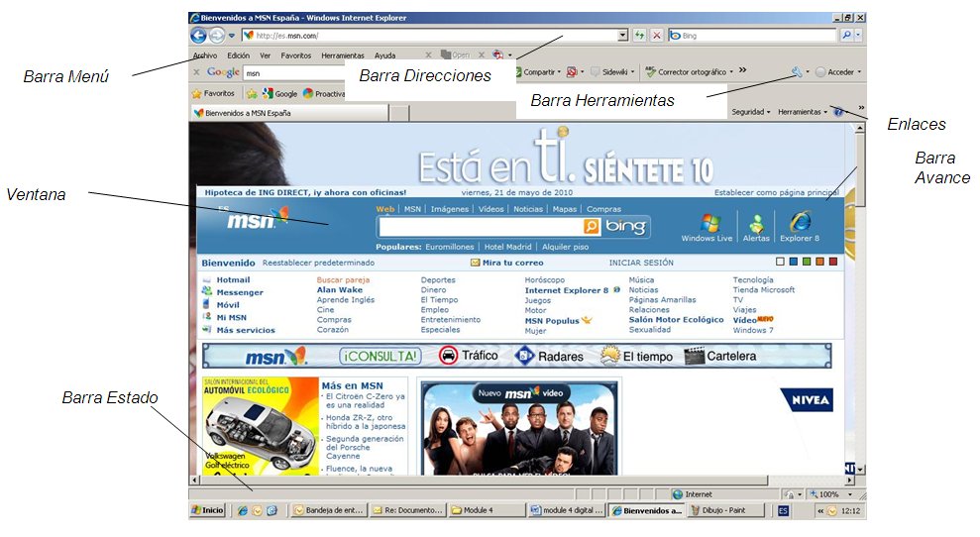
Task: Open the Favoritos menu in the menu bar
Action: tap(295, 55)
